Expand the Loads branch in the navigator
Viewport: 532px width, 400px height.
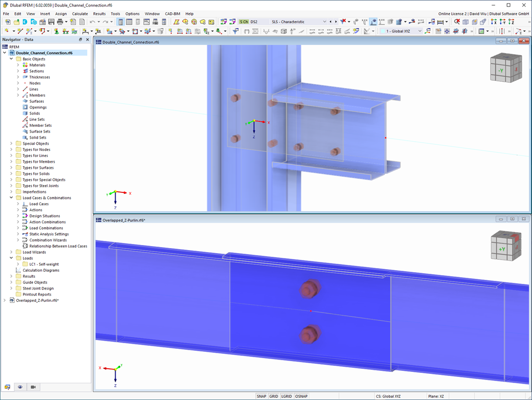click(x=11, y=258)
